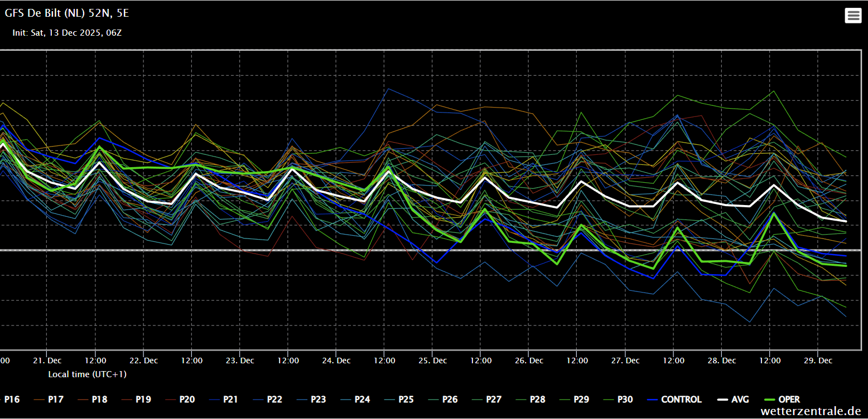
Task: Toggle P20 in the legend
Action: [x=180, y=399]
